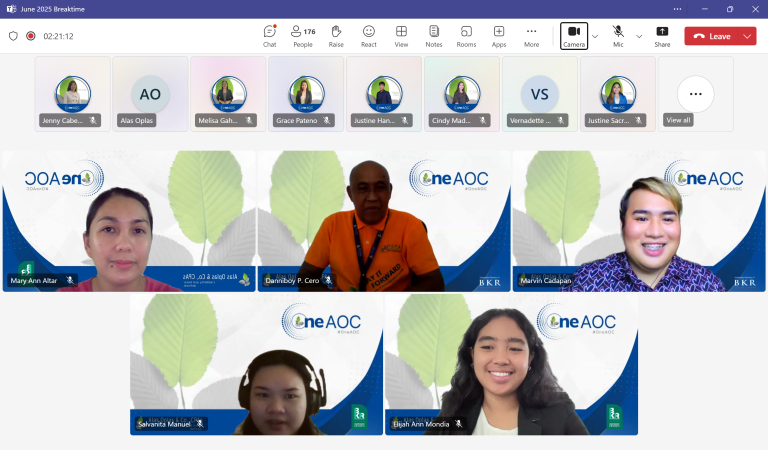Raise your hand in the meeting
768x450 pixels.
point(336,36)
